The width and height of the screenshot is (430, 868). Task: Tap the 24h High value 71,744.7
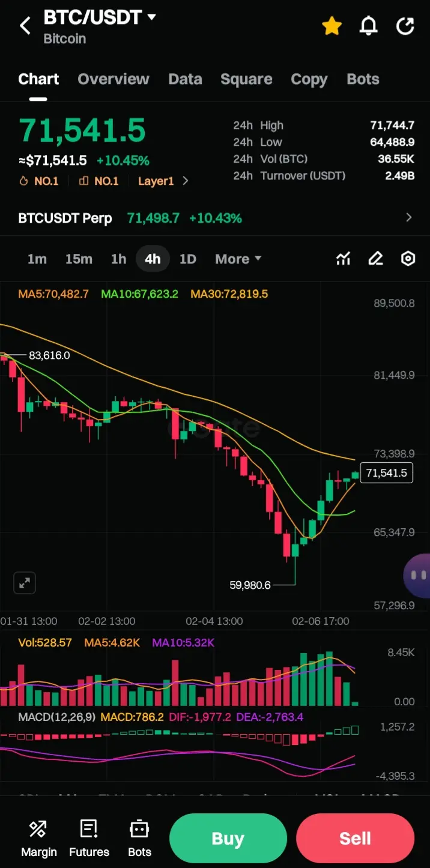coord(392,125)
